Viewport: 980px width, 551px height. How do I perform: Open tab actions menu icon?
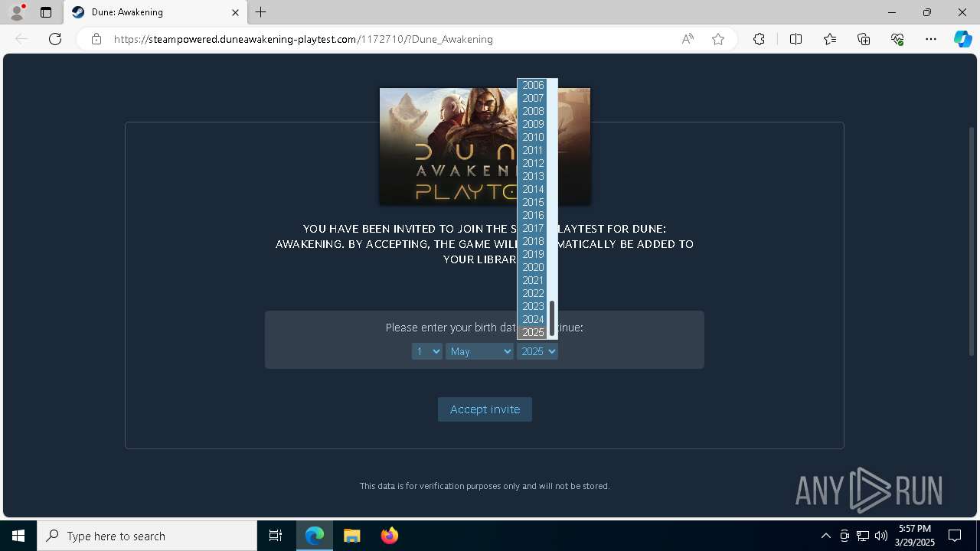point(46,12)
